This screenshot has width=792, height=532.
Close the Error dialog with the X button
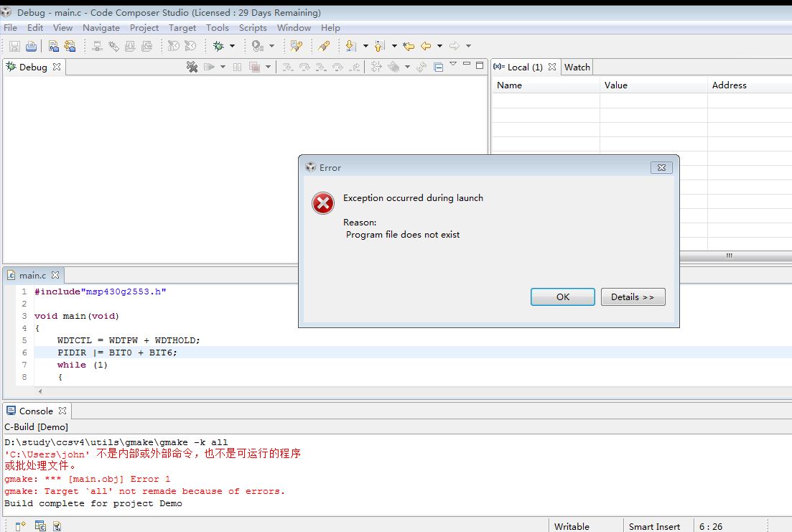[x=662, y=168]
